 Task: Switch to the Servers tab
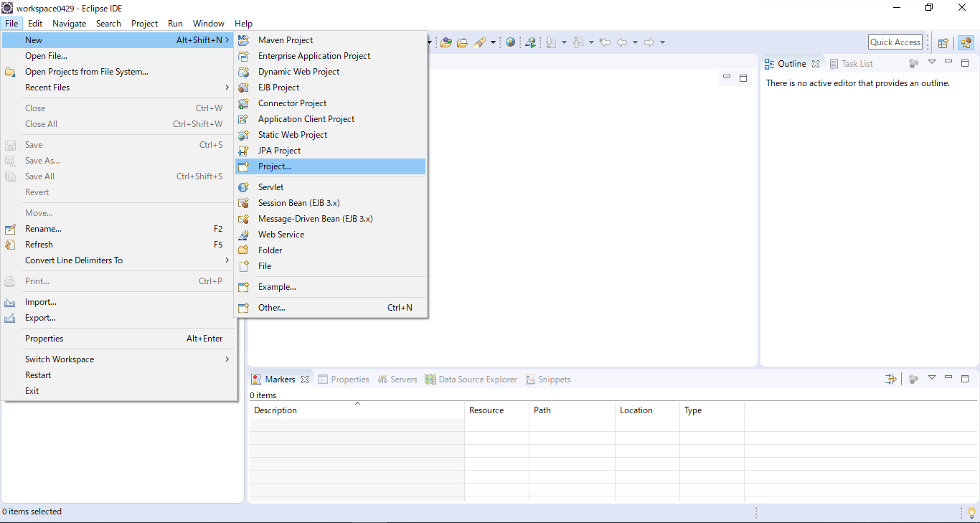coord(397,380)
